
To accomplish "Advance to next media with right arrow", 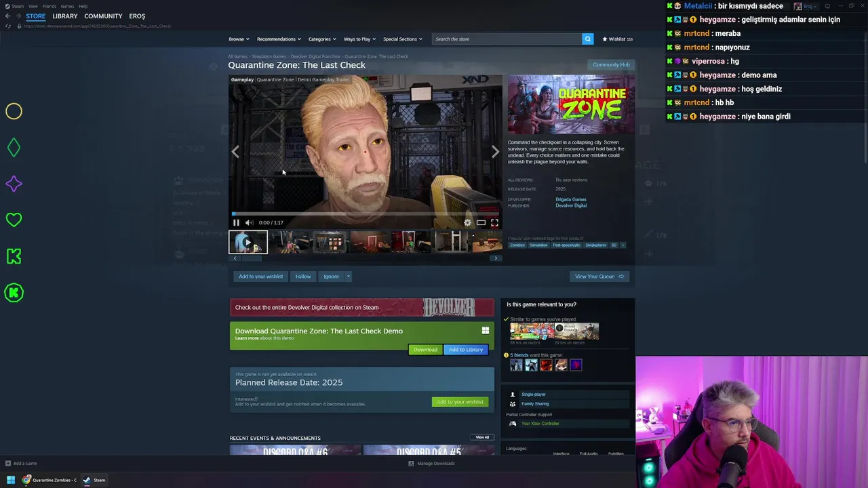I will click(495, 152).
